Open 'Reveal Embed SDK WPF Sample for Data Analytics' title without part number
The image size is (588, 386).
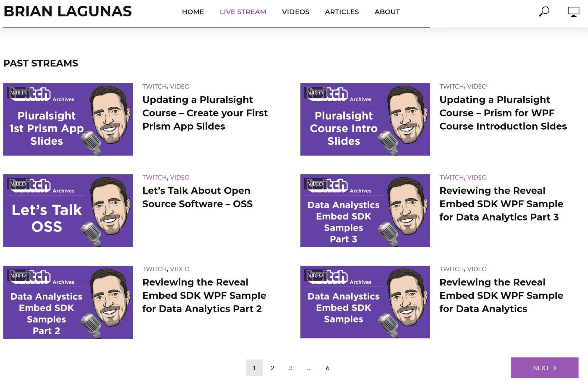(x=501, y=295)
